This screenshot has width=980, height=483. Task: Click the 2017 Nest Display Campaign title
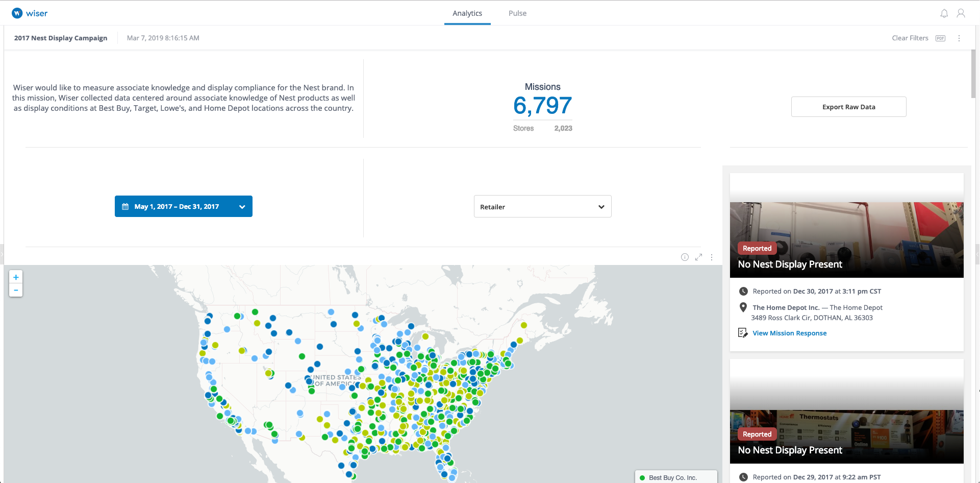click(61, 38)
